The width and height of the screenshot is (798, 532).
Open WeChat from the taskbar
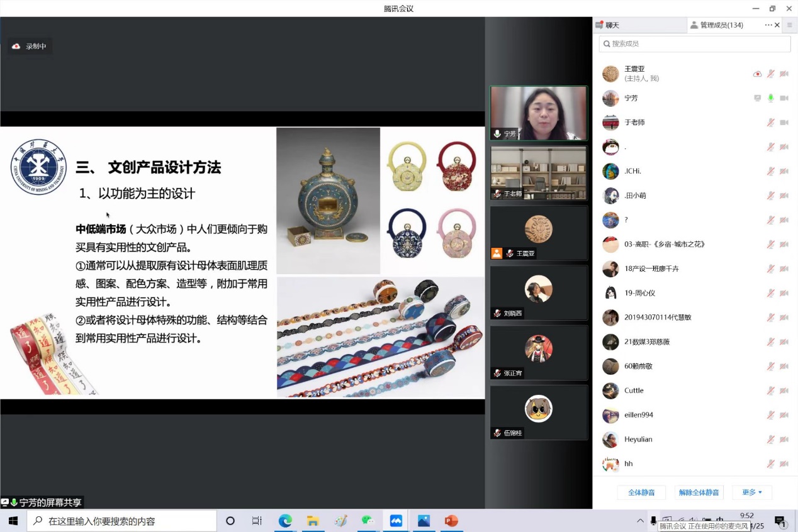click(x=368, y=521)
